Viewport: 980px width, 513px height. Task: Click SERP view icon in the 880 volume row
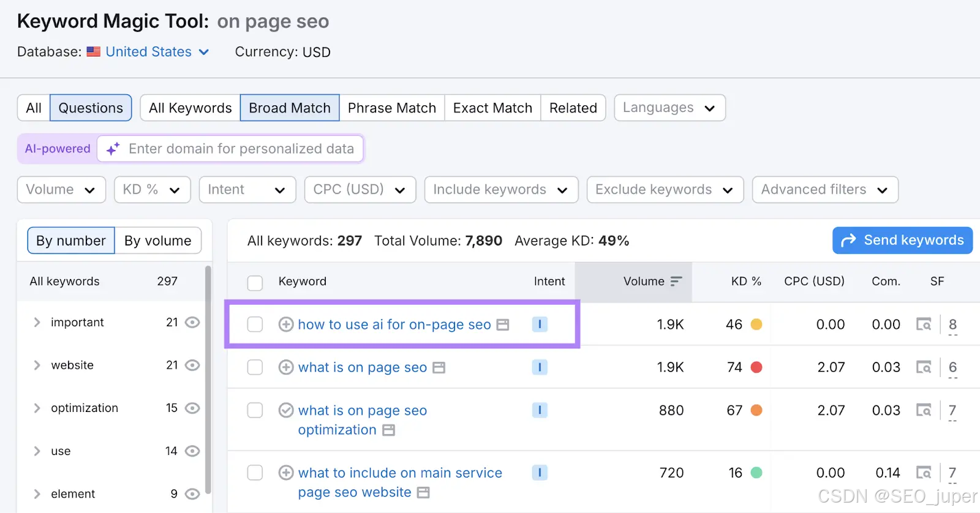click(924, 410)
